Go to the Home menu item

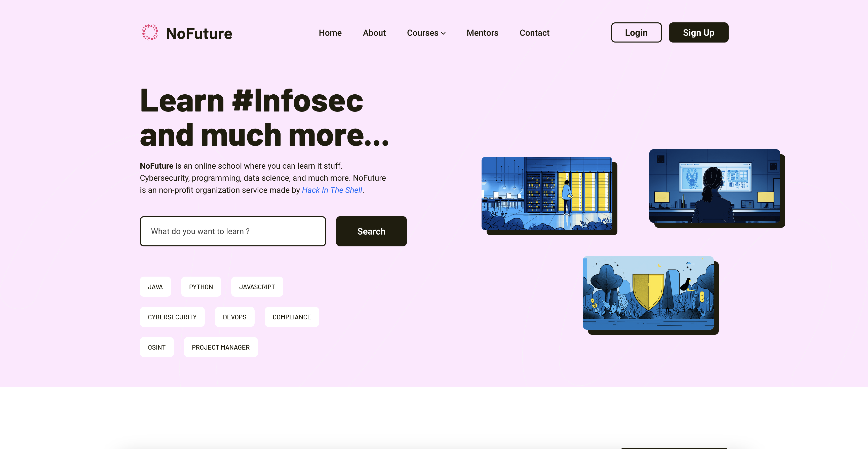330,33
